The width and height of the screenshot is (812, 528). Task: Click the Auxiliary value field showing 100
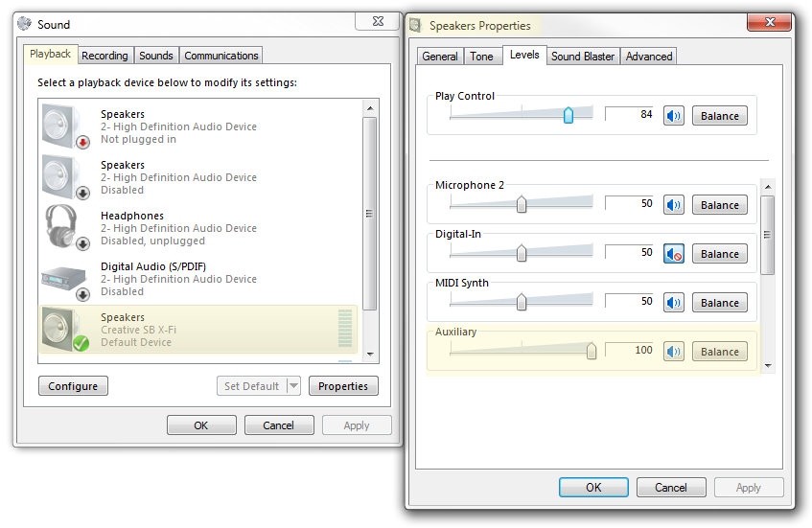[630, 350]
